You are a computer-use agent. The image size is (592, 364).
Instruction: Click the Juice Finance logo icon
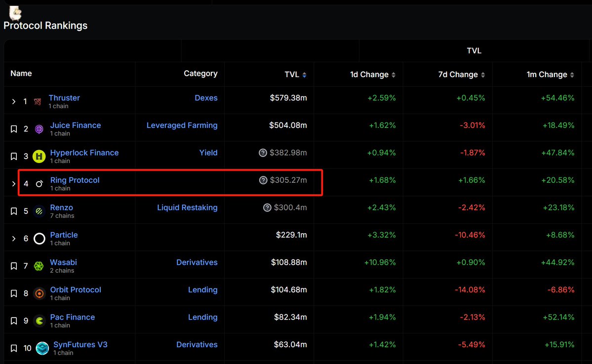[x=39, y=129]
